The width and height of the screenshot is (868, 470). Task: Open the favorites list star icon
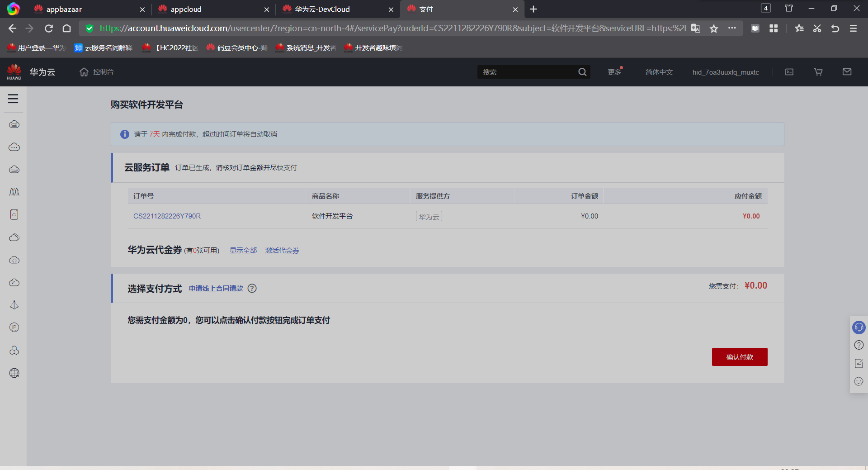pos(799,28)
